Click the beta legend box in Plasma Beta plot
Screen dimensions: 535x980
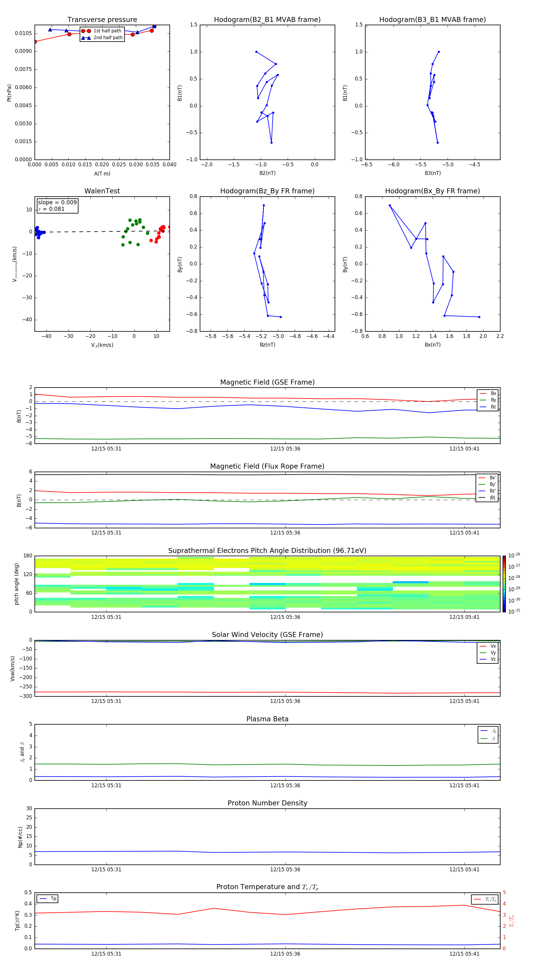click(488, 735)
